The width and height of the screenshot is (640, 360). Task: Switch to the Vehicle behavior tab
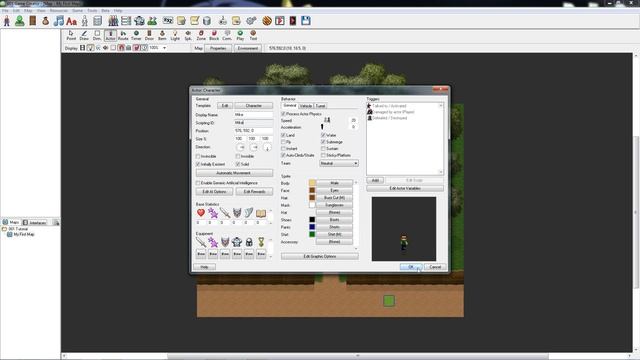coord(306,106)
